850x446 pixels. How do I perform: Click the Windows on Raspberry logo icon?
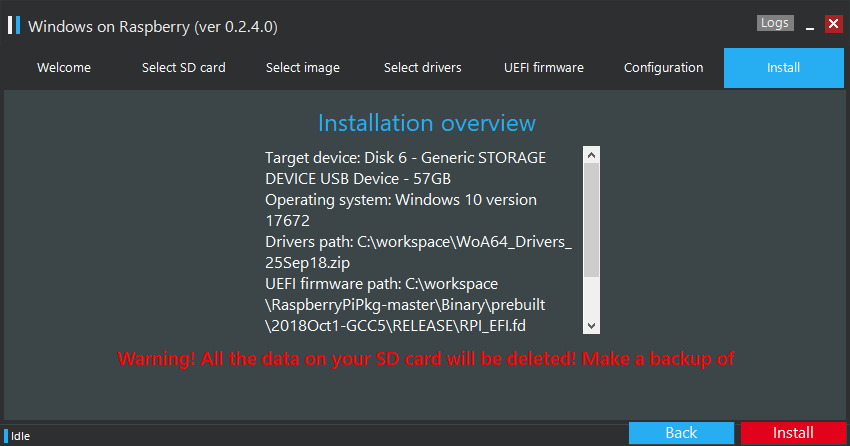click(x=14, y=25)
